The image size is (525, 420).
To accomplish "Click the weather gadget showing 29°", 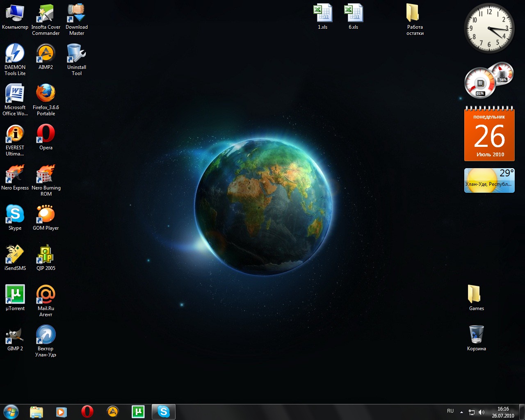I will click(x=489, y=180).
